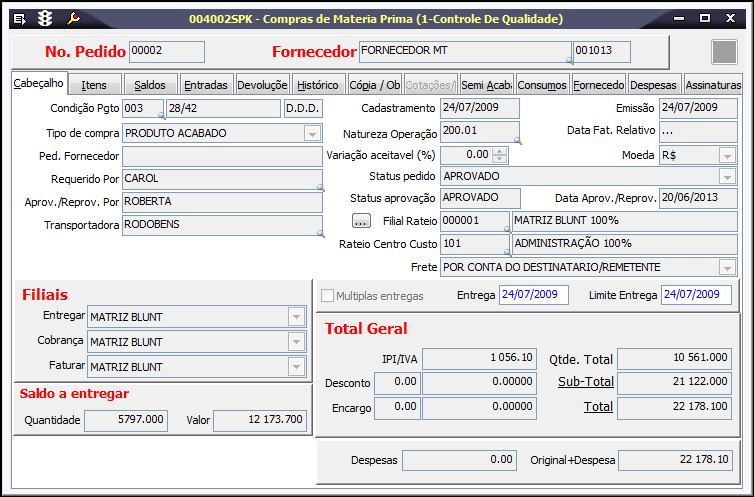The height and width of the screenshot is (497, 754).
Task: Click the Requerido Por field CAROL
Action: (222, 179)
